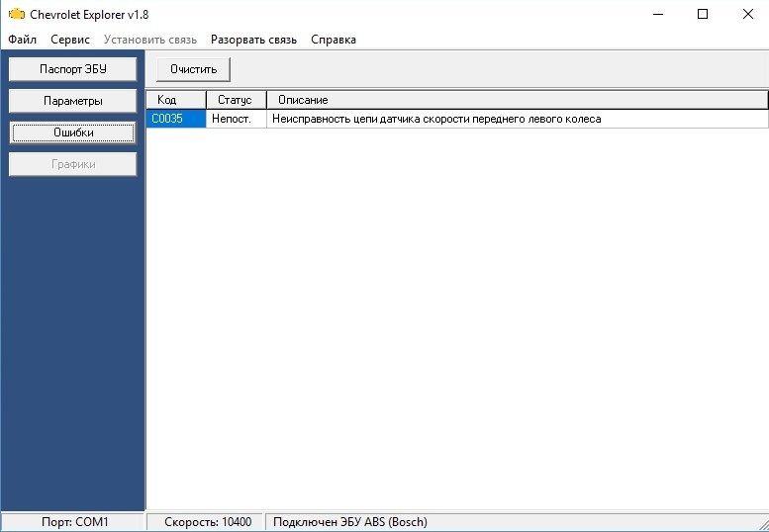This screenshot has width=769, height=532.
Task: Show the Параметры panel
Action: pos(72,101)
